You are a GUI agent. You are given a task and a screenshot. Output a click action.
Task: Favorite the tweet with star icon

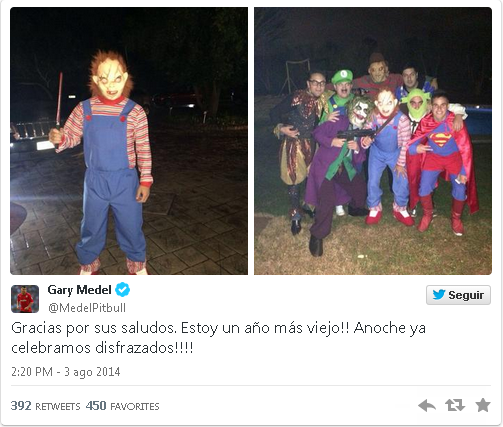coord(483,405)
